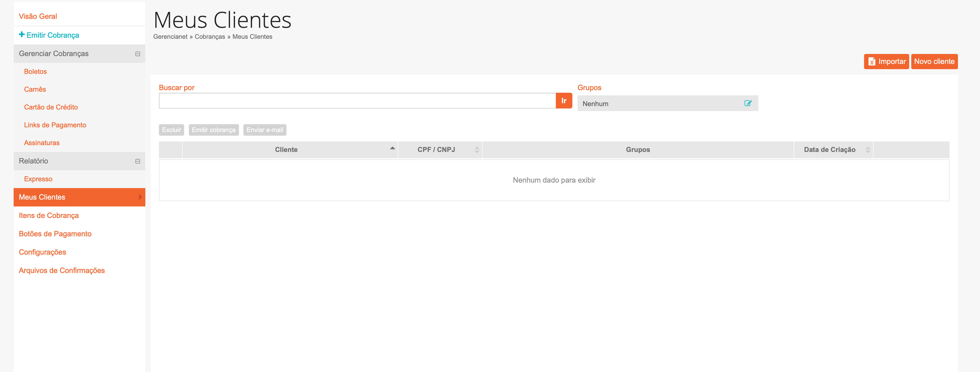Click the Cliente column header label

point(286,150)
